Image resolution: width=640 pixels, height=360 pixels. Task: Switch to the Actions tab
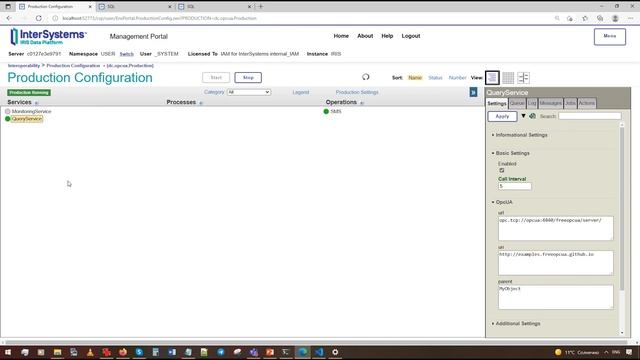click(x=587, y=103)
